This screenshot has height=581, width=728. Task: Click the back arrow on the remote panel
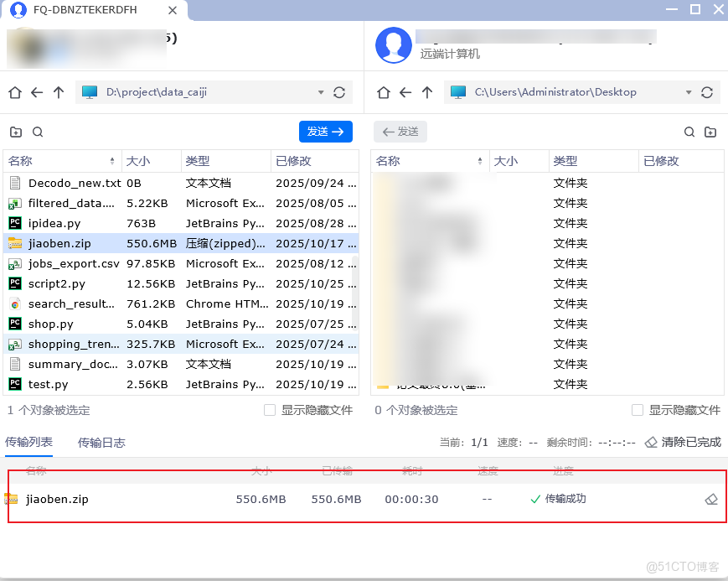click(405, 92)
